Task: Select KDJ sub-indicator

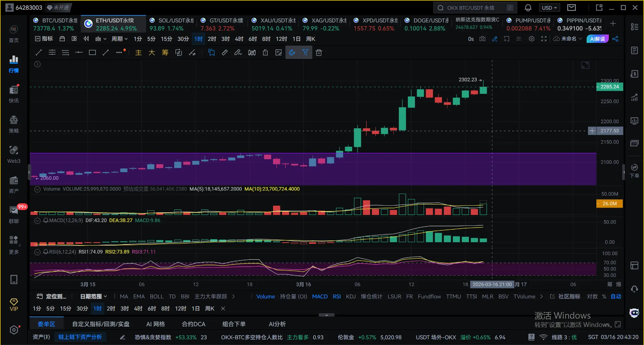Action: tap(351, 296)
